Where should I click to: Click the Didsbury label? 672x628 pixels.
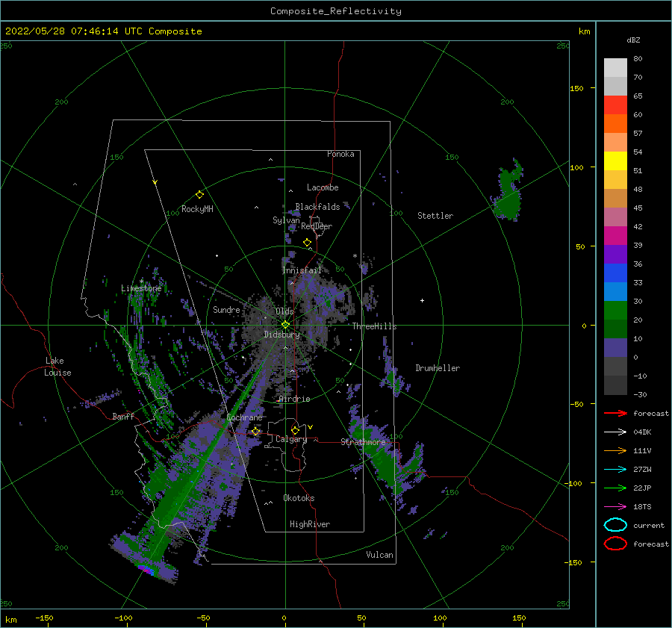pyautogui.click(x=281, y=335)
